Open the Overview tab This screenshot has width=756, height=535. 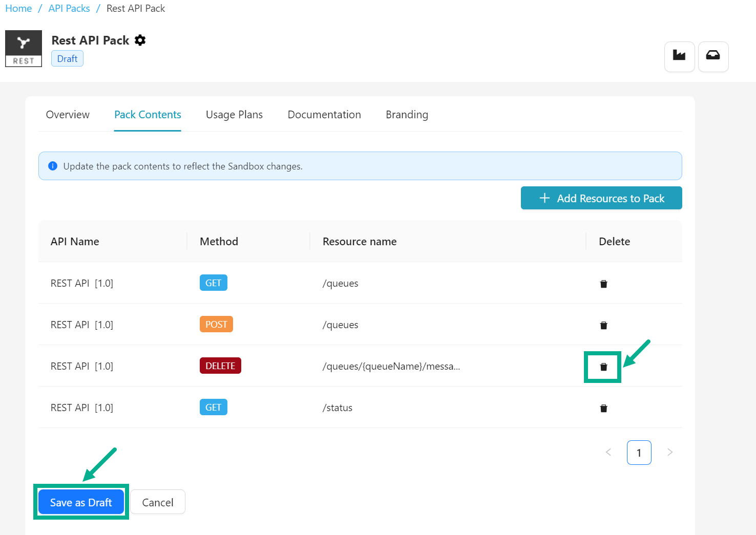pos(68,115)
